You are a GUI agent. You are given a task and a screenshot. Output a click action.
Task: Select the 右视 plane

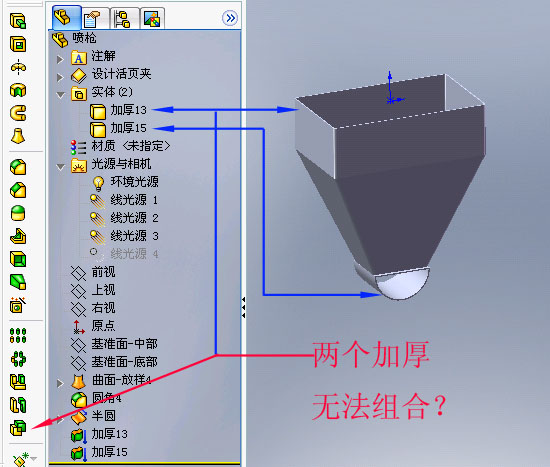click(x=93, y=309)
